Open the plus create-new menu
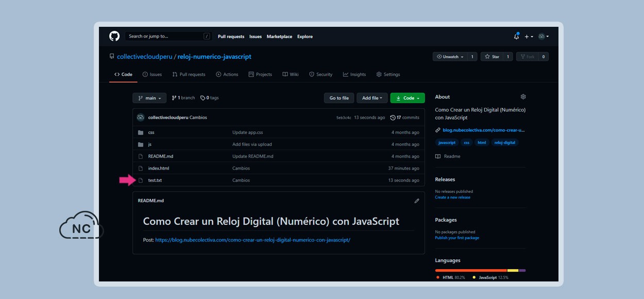This screenshot has width=644, height=299. [x=529, y=37]
